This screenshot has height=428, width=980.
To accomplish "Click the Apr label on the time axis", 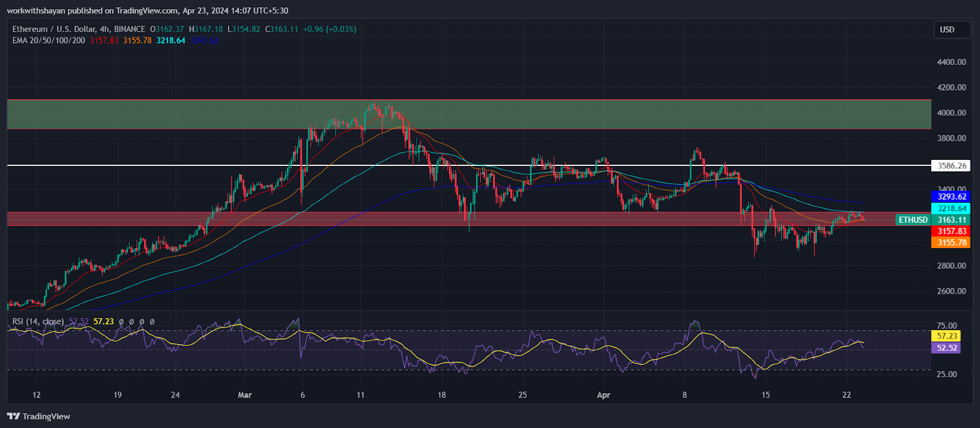I will pos(604,395).
